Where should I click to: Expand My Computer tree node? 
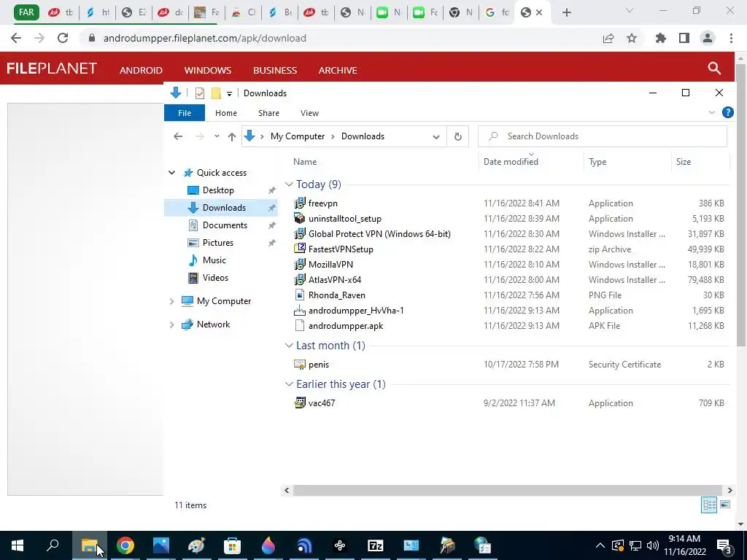coord(171,301)
